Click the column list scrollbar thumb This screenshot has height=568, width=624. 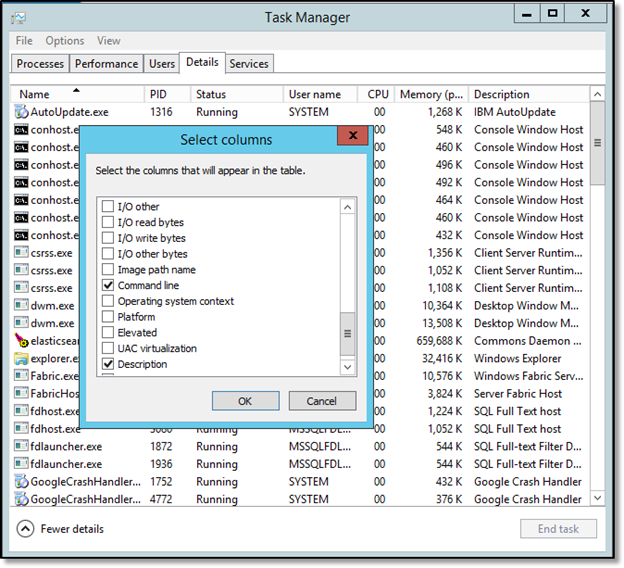click(347, 334)
